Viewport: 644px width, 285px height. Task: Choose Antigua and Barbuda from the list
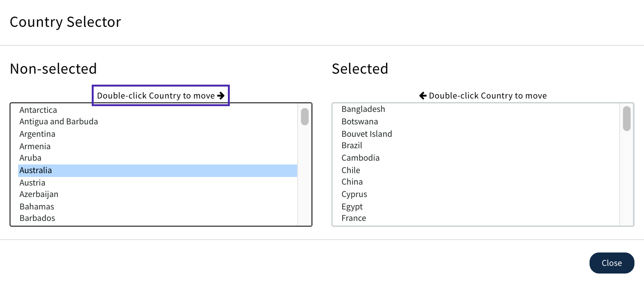coord(59,121)
